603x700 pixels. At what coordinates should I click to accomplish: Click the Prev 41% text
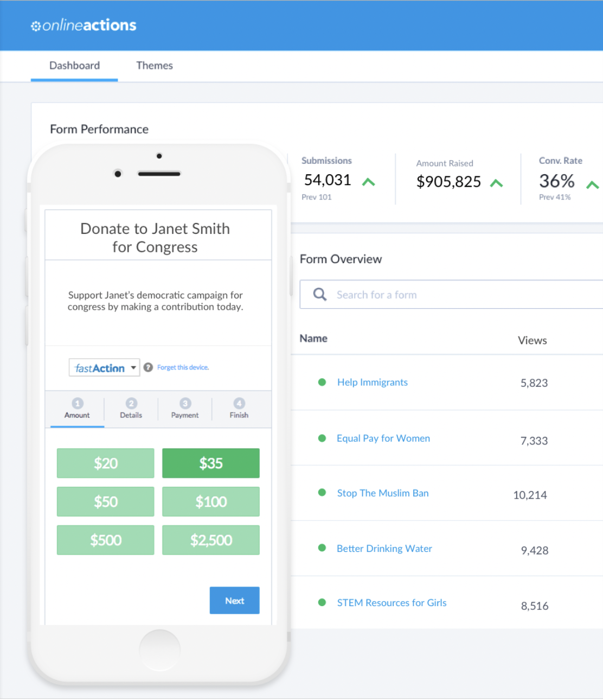[x=555, y=197]
